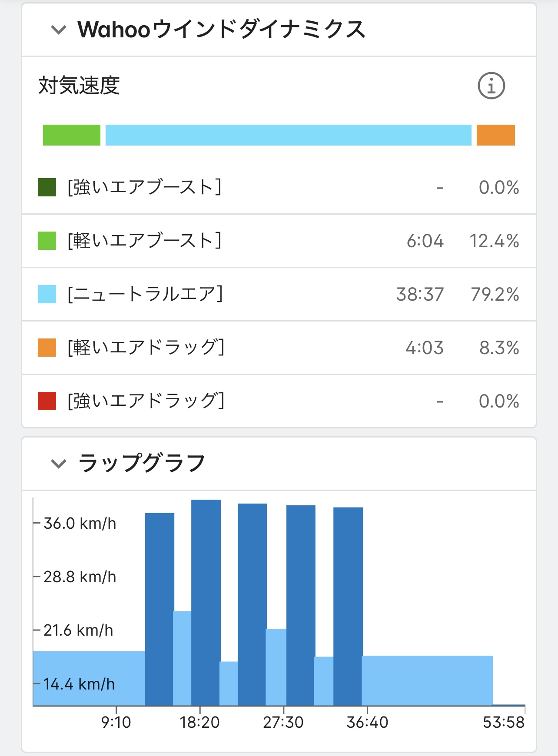Click the light green segment of airspeed bar
This screenshot has height=756, width=558.
[72, 135]
